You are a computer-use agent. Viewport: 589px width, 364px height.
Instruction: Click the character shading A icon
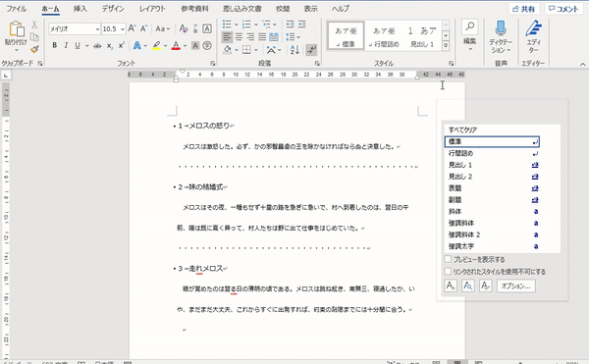point(195,46)
